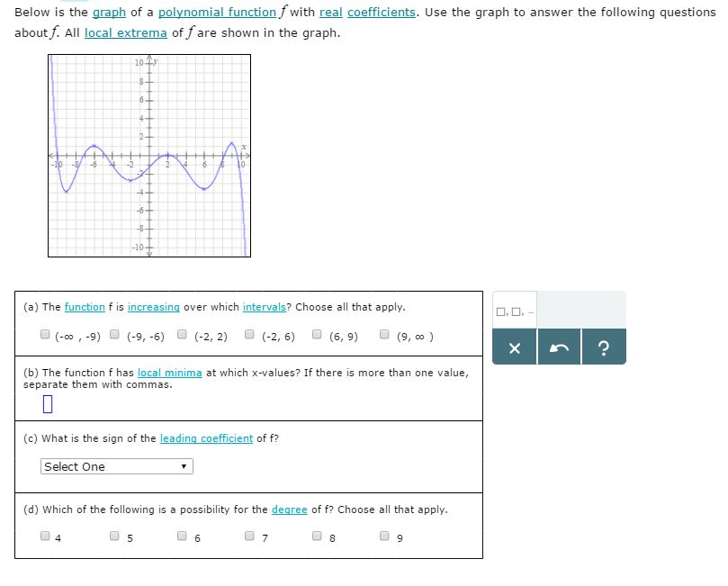
Task: Follow the local extrema link
Action: click(x=125, y=33)
